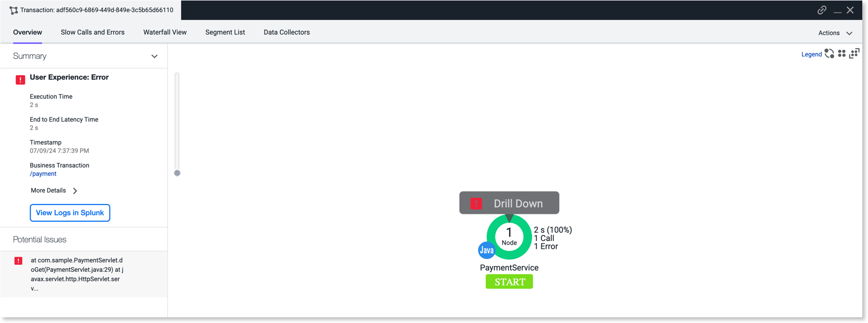The image size is (868, 323).
Task: Click the green PaymentService node circle
Action: click(509, 237)
